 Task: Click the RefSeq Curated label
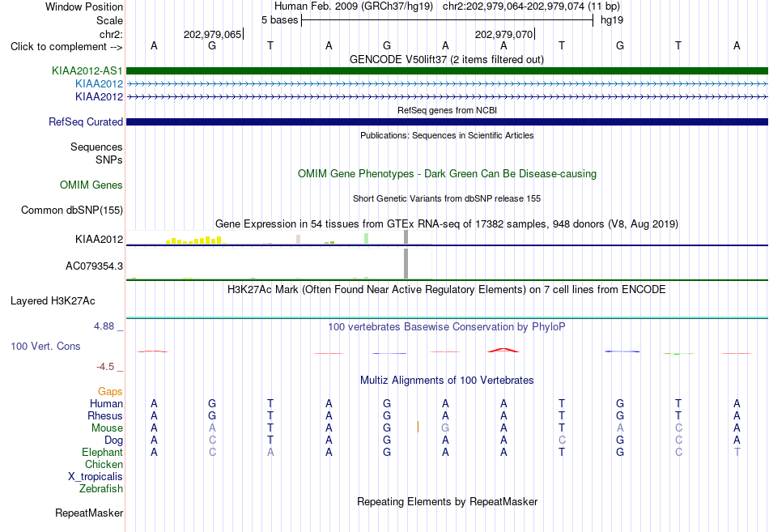pyautogui.click(x=86, y=121)
